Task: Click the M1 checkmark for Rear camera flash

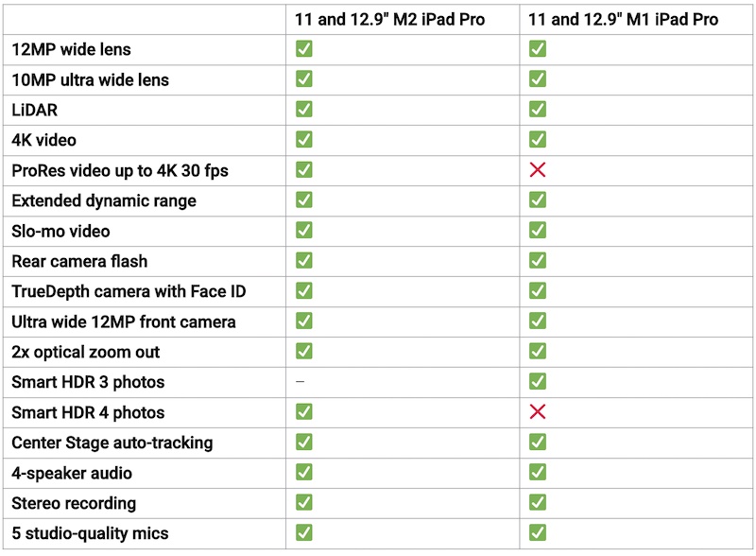Action: (538, 261)
